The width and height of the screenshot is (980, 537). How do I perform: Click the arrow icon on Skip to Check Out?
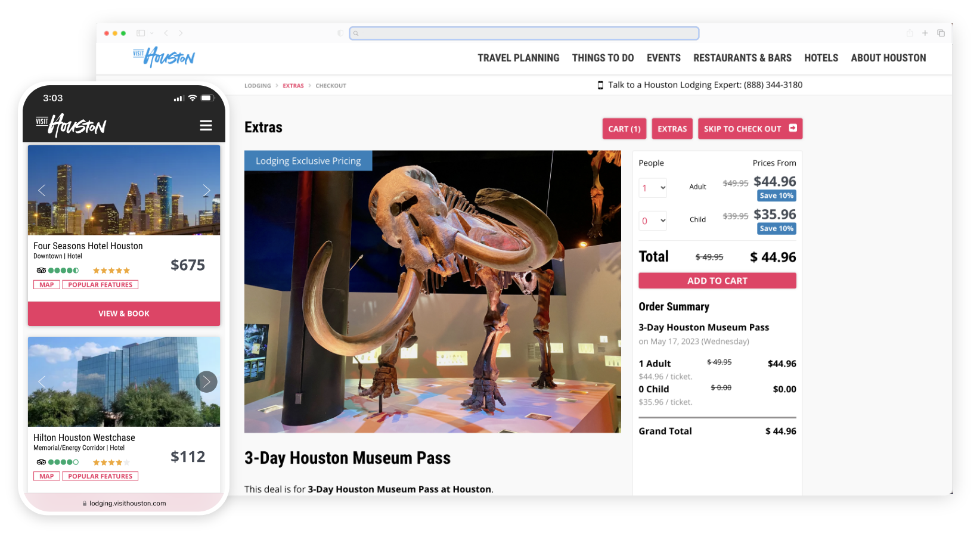[x=793, y=128]
